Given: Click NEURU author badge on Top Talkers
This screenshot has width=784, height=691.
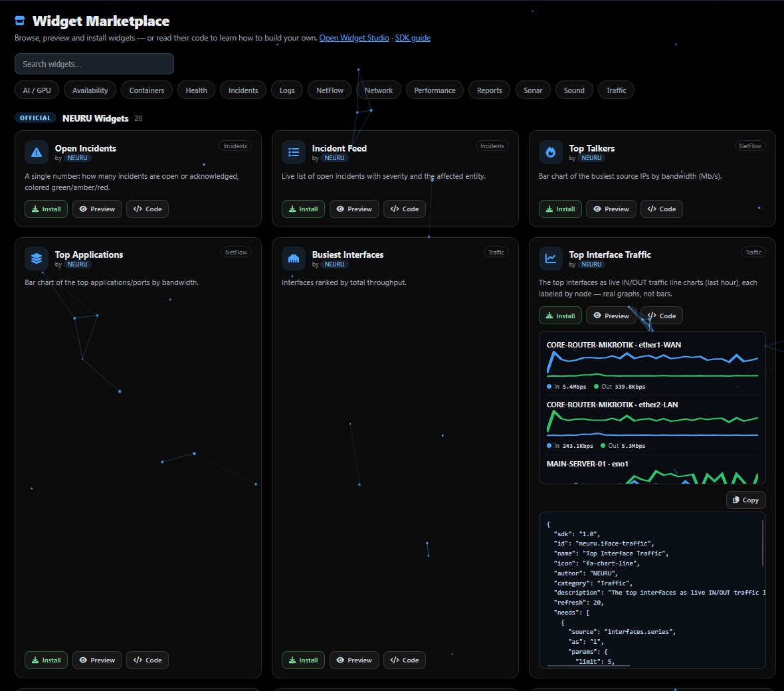Looking at the screenshot, I should pos(591,158).
